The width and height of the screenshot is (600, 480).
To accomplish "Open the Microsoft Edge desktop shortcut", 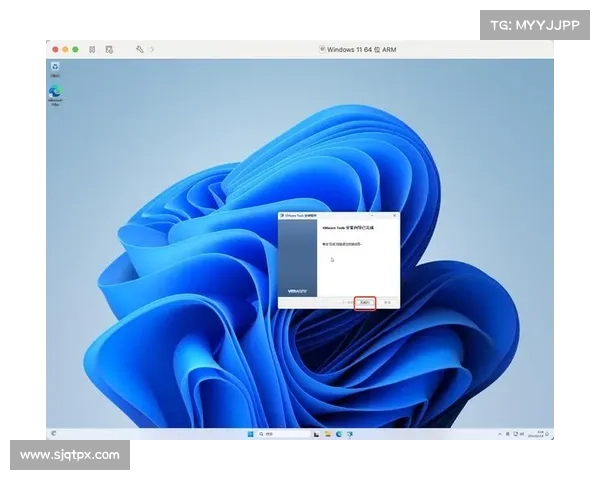I will click(x=55, y=95).
